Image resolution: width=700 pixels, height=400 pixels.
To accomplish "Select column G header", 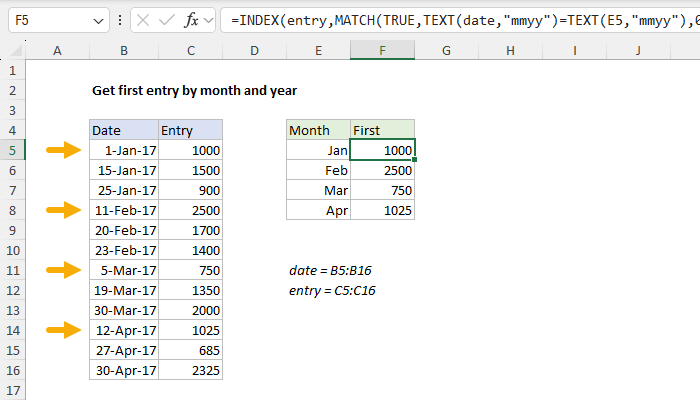I will tap(446, 51).
